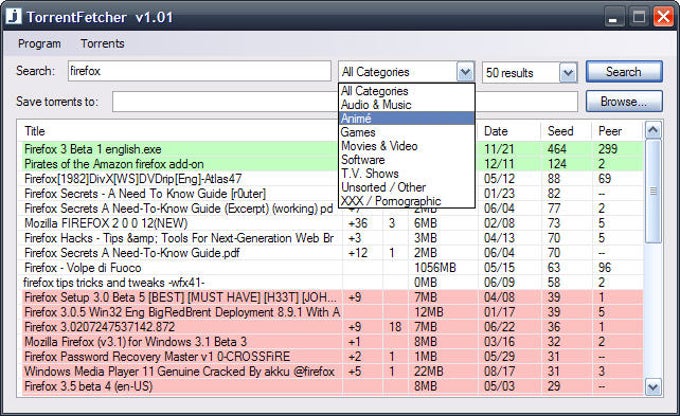Viewport: 680px width, 416px height.
Task: Click date 12/11 of Pirates of the Amazon row
Action: click(499, 164)
